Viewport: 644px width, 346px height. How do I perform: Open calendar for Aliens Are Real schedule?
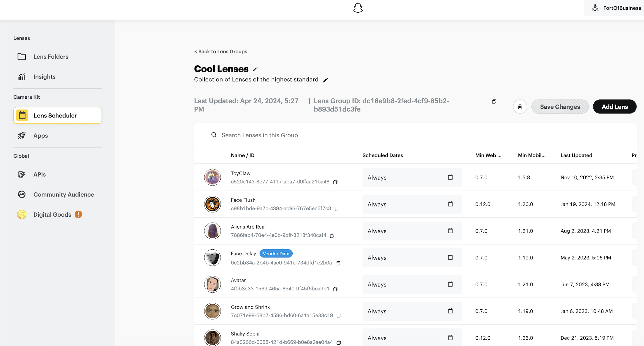pyautogui.click(x=450, y=231)
